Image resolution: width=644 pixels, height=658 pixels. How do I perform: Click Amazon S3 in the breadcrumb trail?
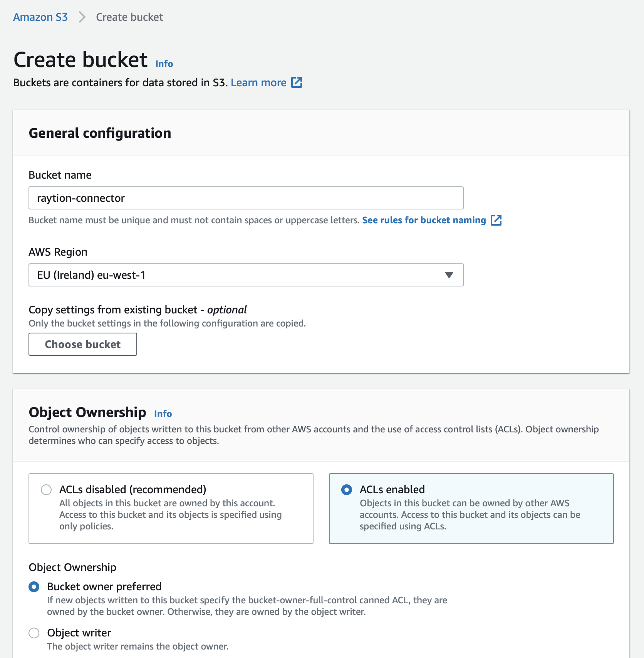pyautogui.click(x=40, y=17)
